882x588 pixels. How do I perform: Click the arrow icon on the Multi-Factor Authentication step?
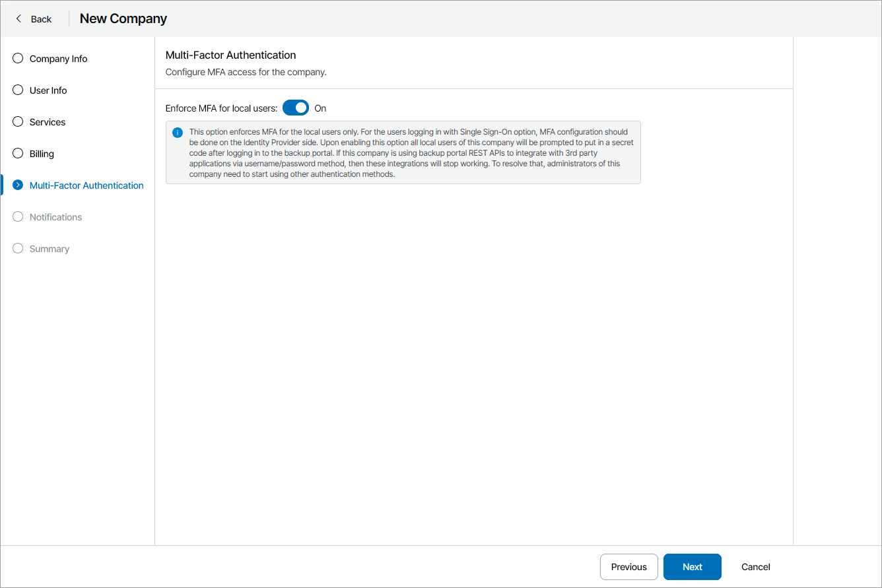(17, 185)
